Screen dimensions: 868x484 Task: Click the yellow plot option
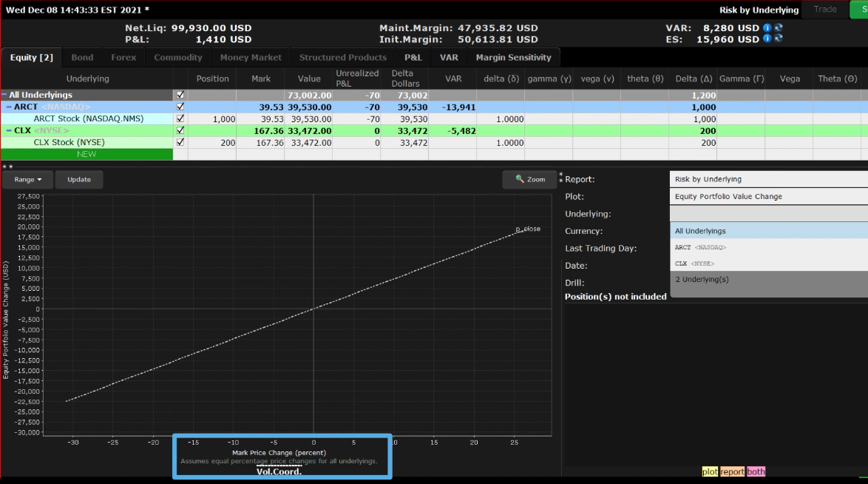(710, 471)
